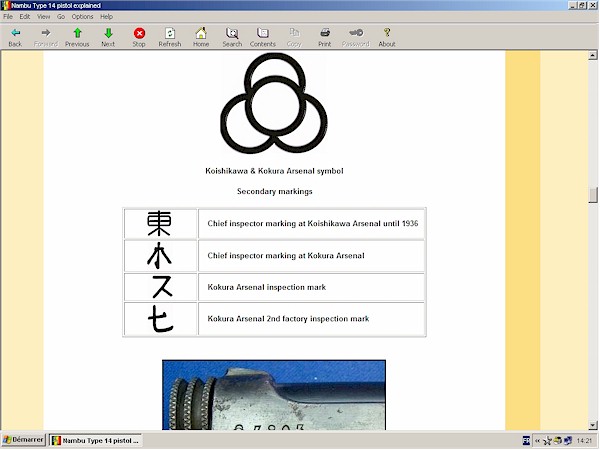Click the Kokura chief inspector marking symbol
This screenshot has width=600, height=450.
coord(159,256)
